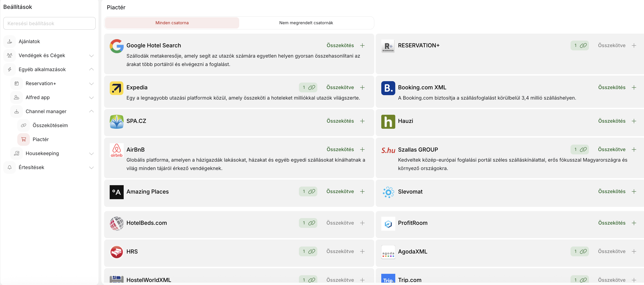
Task: Click Összekötés for SPA.CZ
Action: (x=340, y=121)
